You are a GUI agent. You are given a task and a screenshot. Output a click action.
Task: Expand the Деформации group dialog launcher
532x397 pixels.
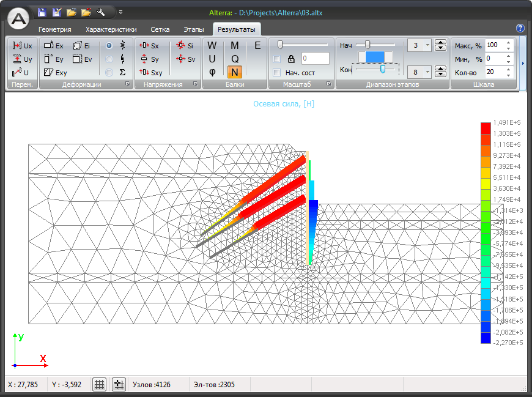pos(128,84)
